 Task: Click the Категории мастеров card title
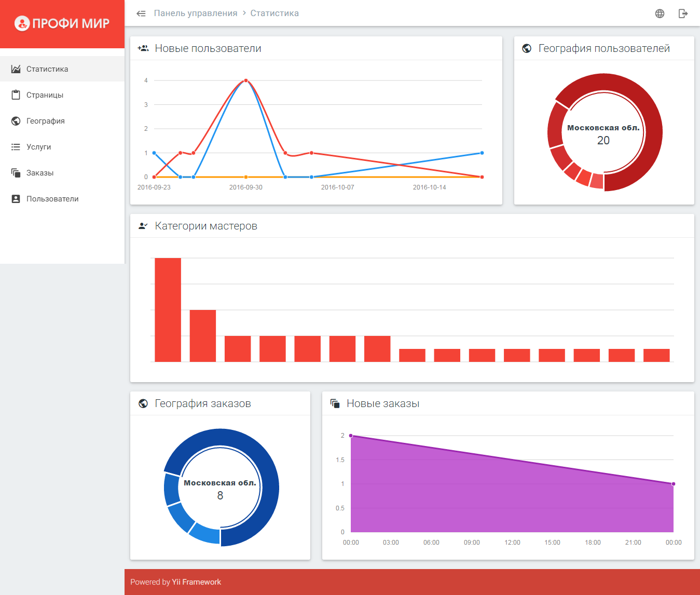[x=206, y=226]
